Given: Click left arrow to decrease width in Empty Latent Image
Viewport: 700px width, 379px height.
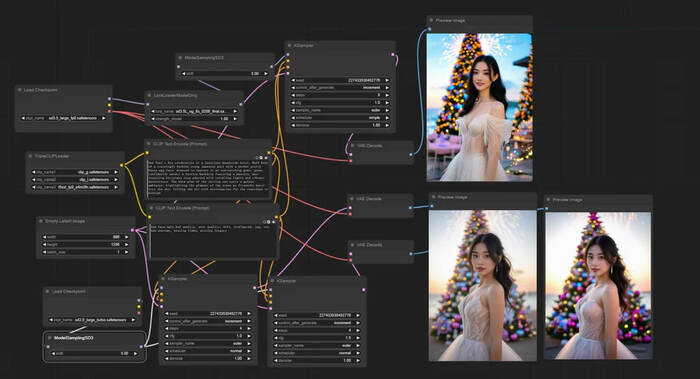Looking at the screenshot, I should [44, 237].
